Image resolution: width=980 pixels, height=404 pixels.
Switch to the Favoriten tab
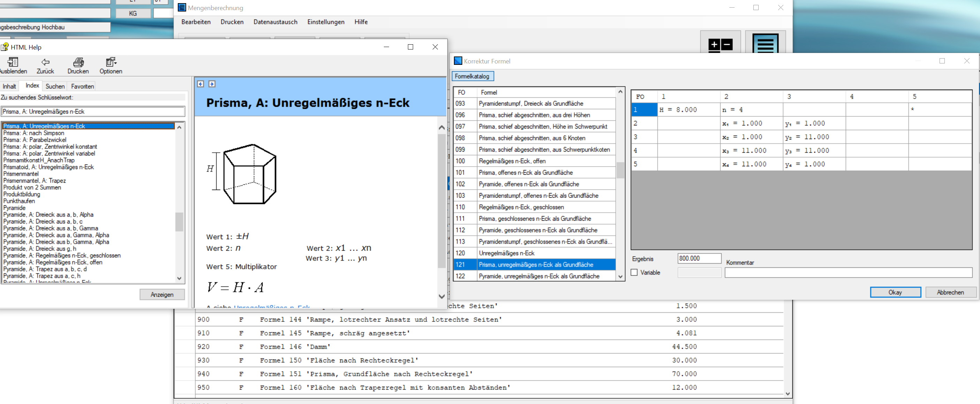coord(83,86)
